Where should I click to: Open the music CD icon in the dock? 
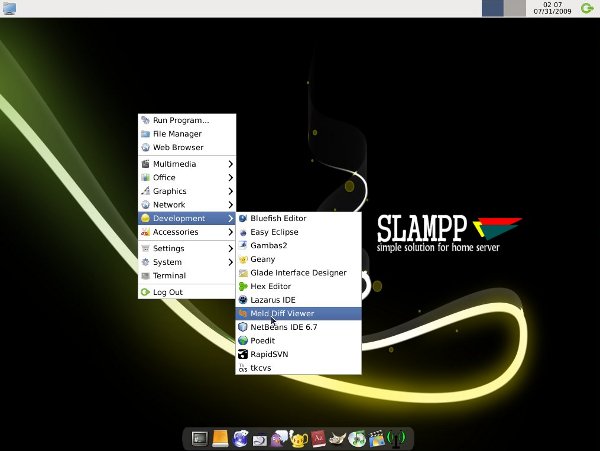pyautogui.click(x=357, y=439)
